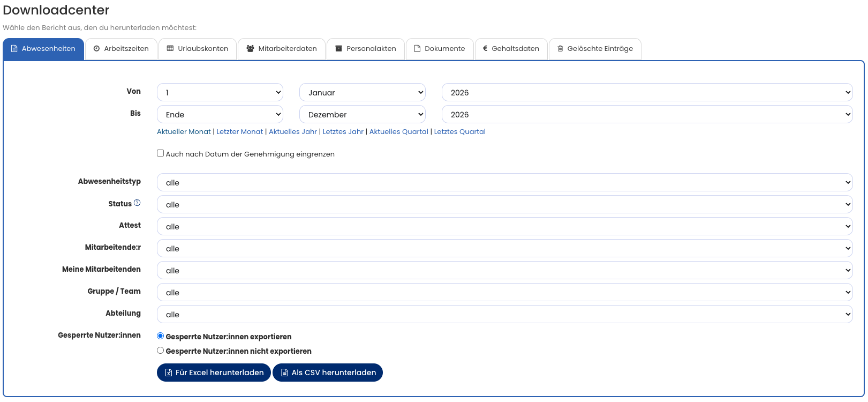Click the table icon on Urlaubskonten tab
Viewport: 868px width, 402px height.
[x=170, y=49]
